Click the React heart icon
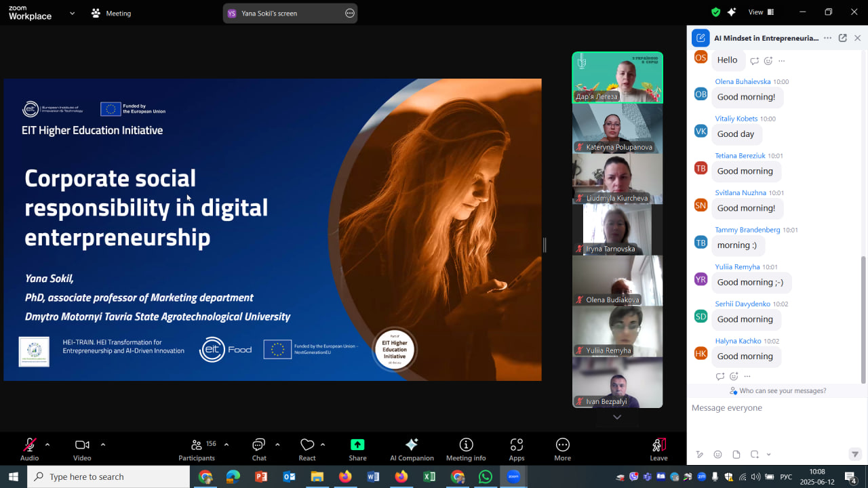Image resolution: width=868 pixels, height=488 pixels. [307, 445]
